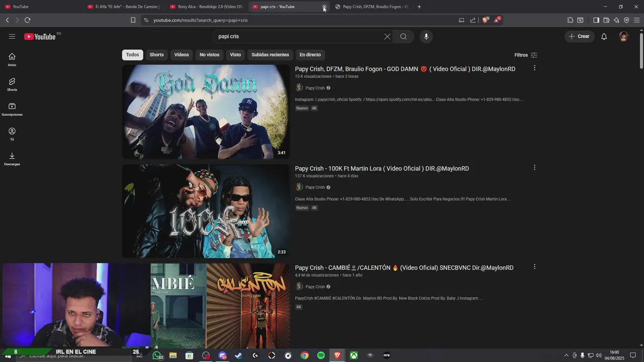This screenshot has width=644, height=362.
Task: Open Shorts in the sidebar
Action: [x=12, y=84]
